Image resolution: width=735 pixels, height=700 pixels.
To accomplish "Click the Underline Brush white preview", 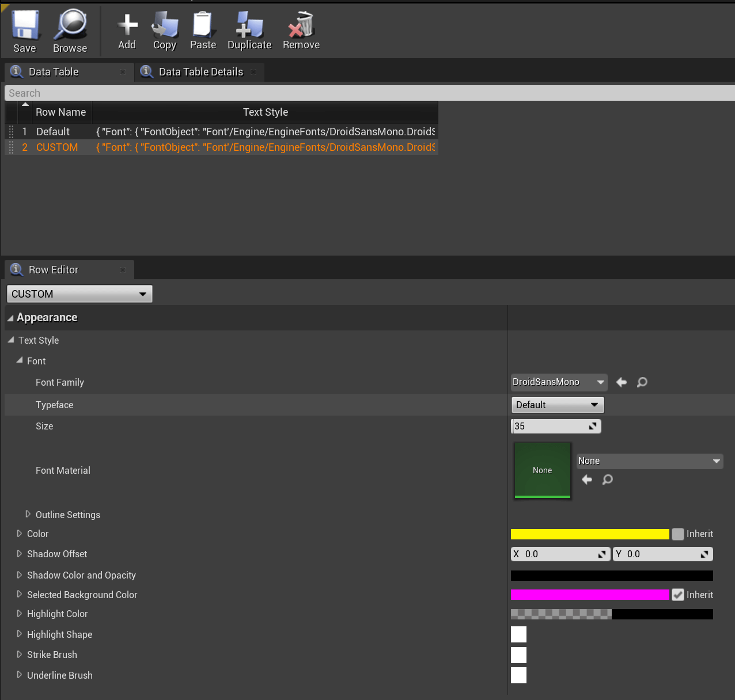I will point(518,675).
